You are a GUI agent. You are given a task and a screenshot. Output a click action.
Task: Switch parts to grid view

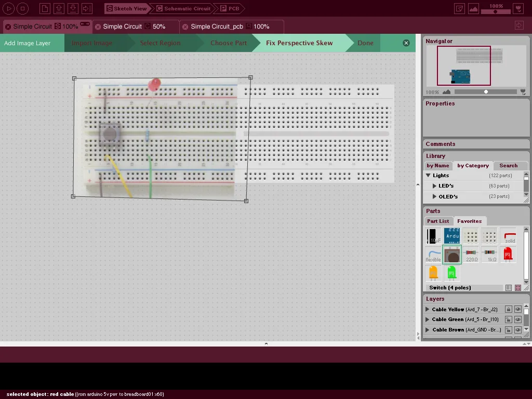coord(518,288)
